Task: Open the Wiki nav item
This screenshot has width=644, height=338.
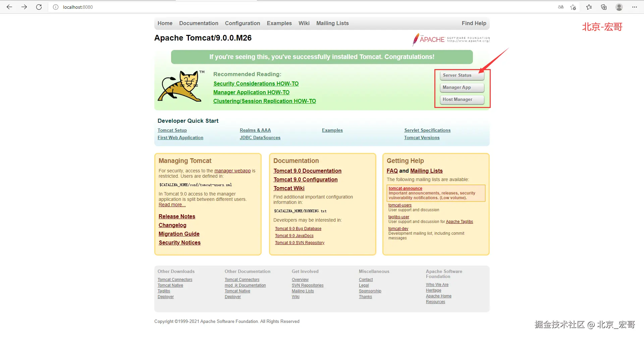Action: (x=304, y=23)
